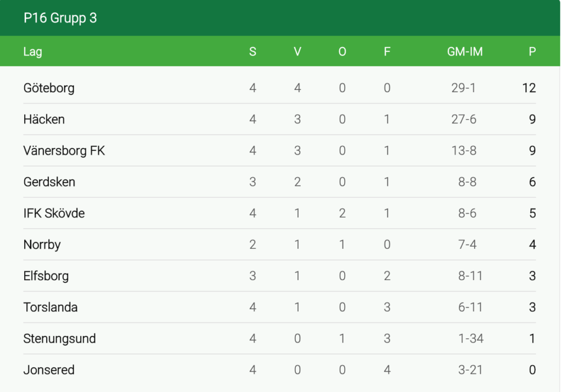Click the Gerdsken team name
562x392 pixels.
coord(49,182)
